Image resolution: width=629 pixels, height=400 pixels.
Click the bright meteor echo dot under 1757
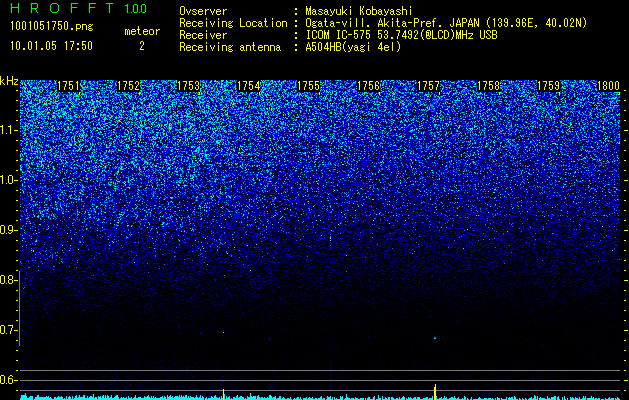(x=435, y=338)
